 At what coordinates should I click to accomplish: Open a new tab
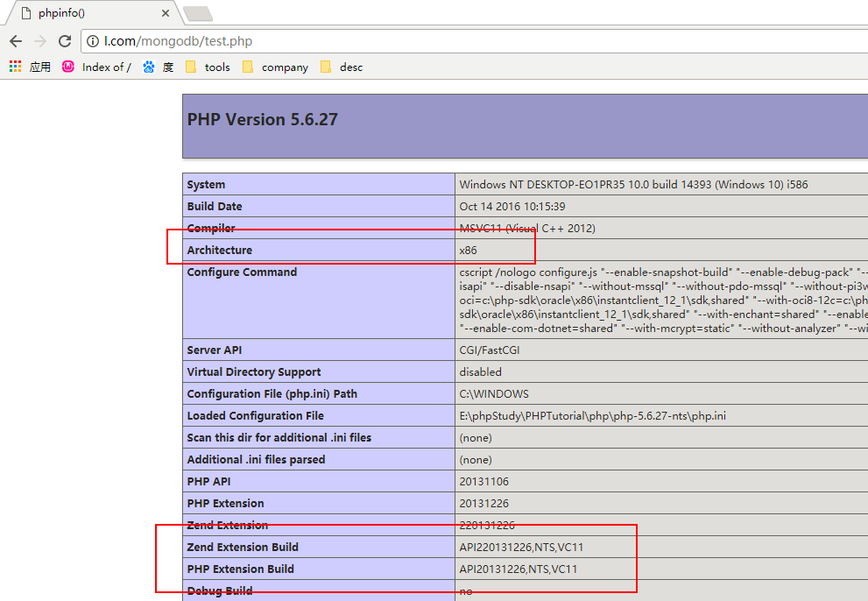point(198,13)
